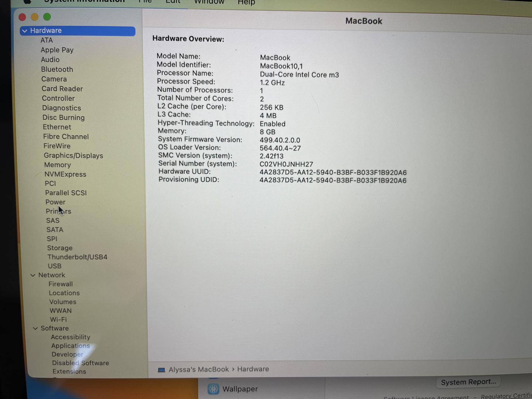Open the Apple menu icon
Viewport: 532px width, 399px height.
[x=27, y=1]
